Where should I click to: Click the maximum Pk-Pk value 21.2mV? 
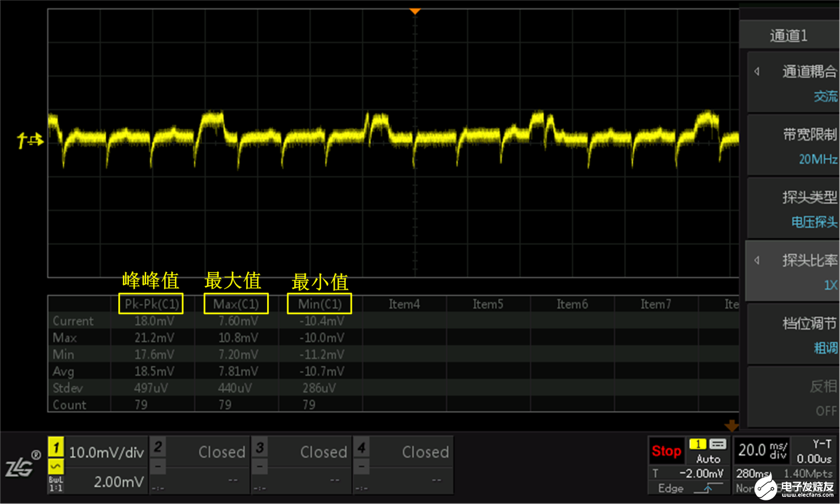(154, 337)
